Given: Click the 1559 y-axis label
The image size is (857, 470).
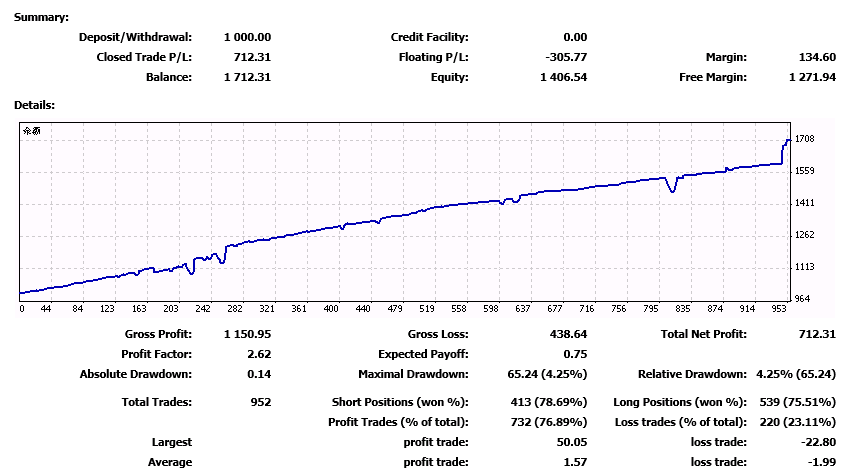Looking at the screenshot, I should pyautogui.click(x=805, y=171).
